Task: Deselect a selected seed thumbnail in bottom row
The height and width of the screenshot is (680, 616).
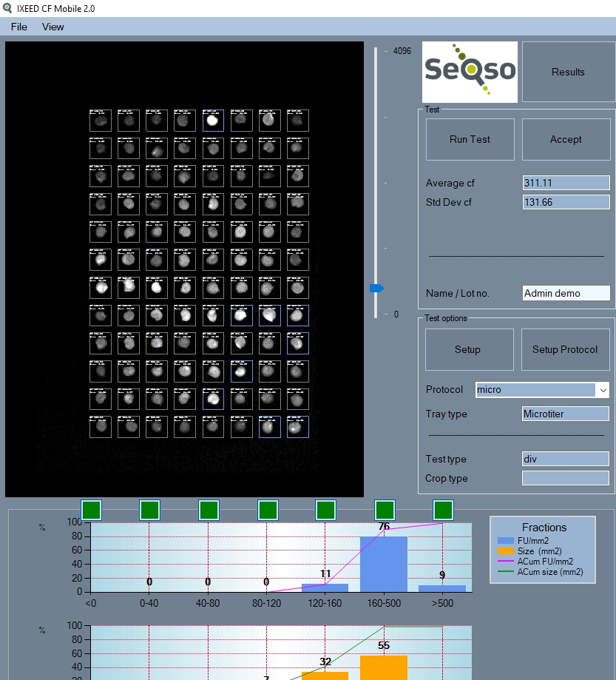Action: pos(297,427)
